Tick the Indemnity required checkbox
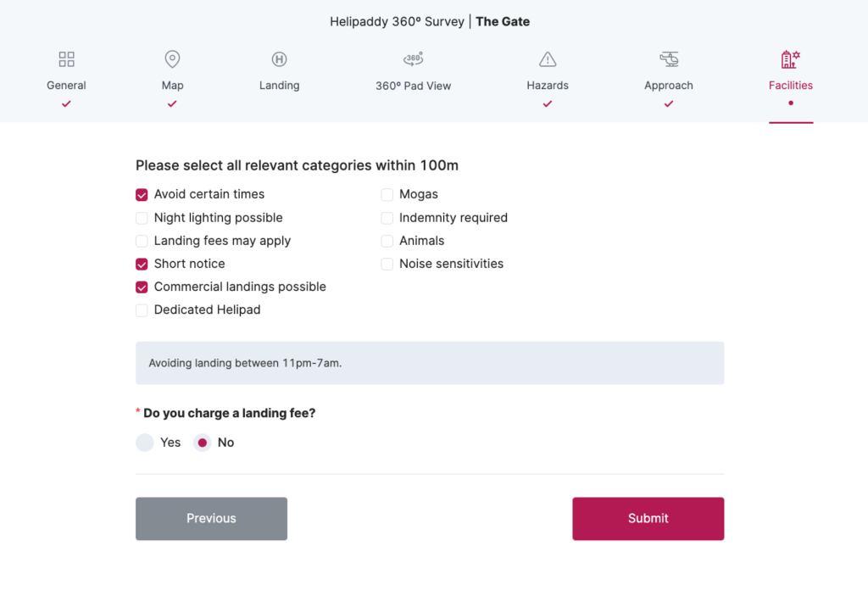Viewport: 868px width, 591px height. pyautogui.click(x=387, y=218)
